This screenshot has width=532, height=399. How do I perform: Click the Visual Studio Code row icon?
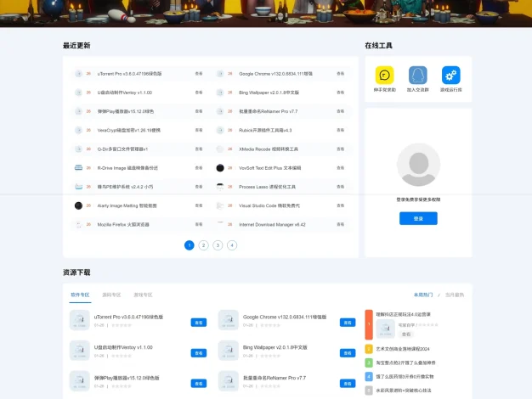coord(220,205)
